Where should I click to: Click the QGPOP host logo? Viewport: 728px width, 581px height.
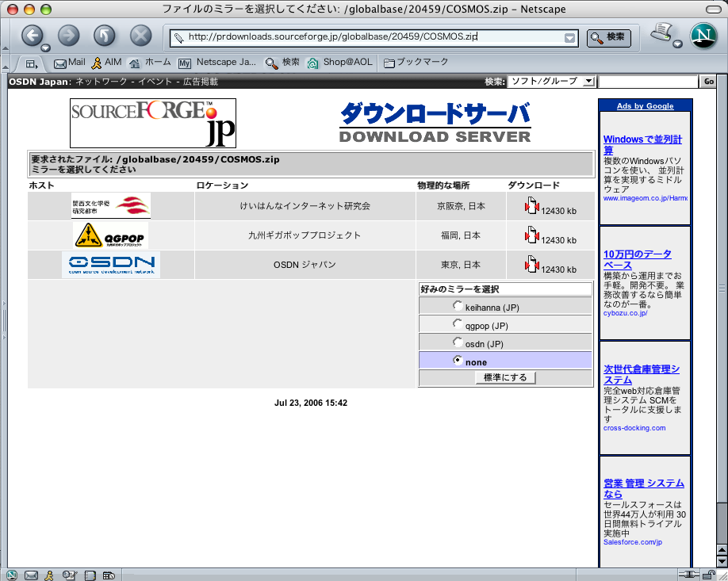tap(110, 235)
